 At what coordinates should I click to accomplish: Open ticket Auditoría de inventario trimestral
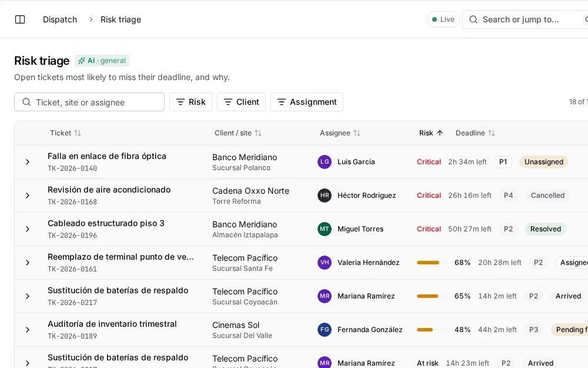[112, 324]
